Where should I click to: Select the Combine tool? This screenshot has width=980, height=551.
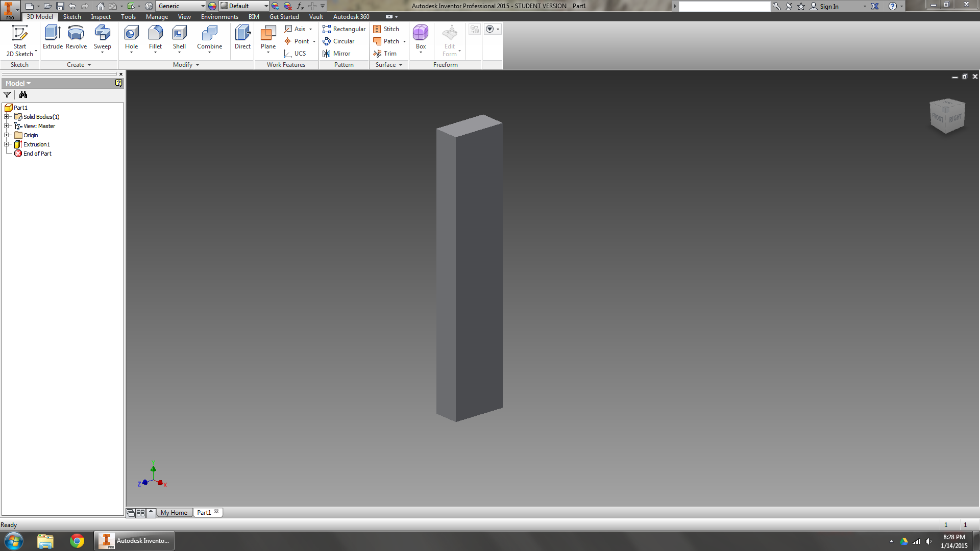[x=209, y=38]
